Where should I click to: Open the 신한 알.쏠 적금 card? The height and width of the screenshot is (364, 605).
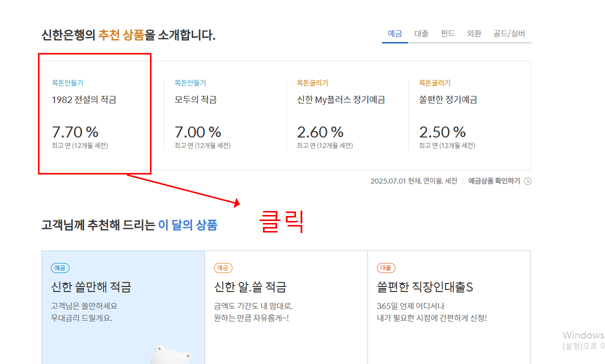coord(286,307)
